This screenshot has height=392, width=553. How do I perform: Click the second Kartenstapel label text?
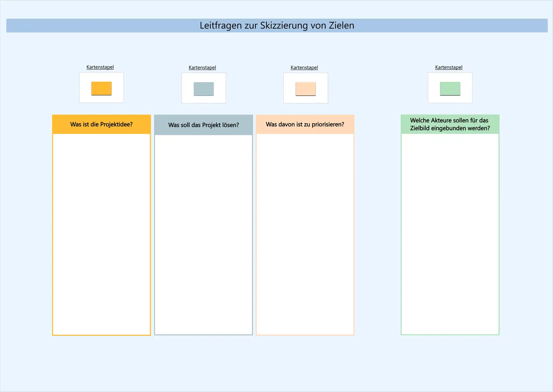(202, 68)
